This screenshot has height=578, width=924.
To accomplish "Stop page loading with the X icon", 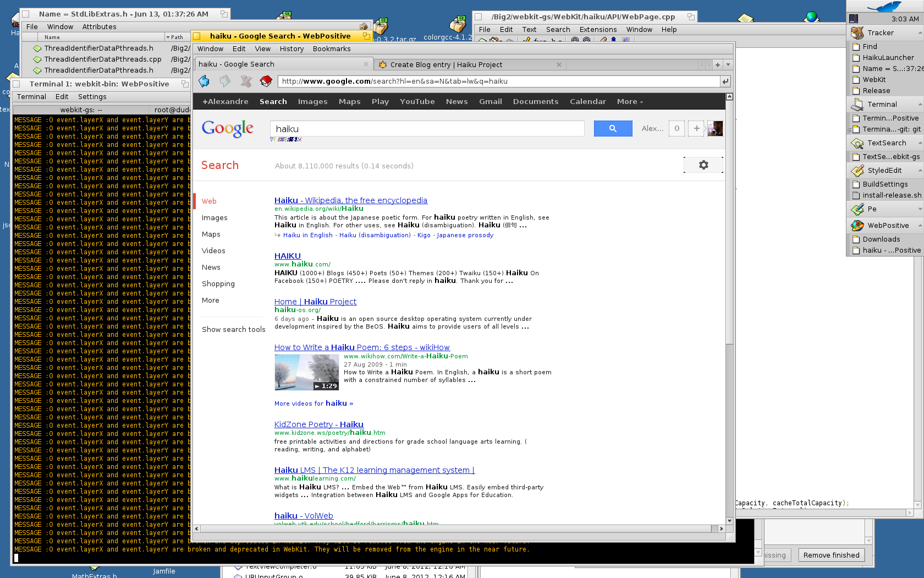I will pyautogui.click(x=246, y=81).
